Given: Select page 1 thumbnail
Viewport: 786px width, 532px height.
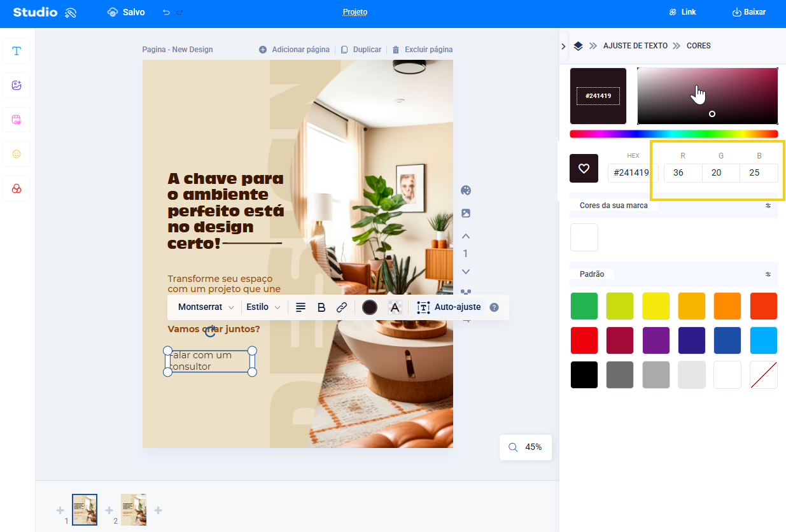Looking at the screenshot, I should (x=85, y=510).
